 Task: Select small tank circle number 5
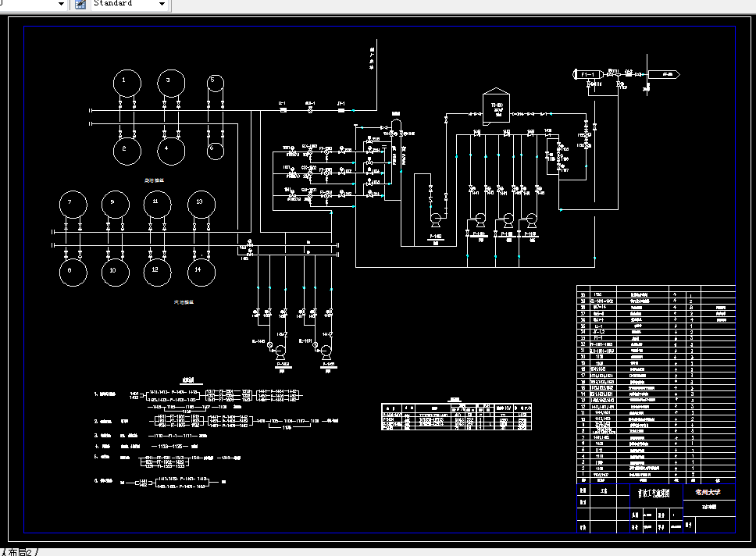point(216,84)
